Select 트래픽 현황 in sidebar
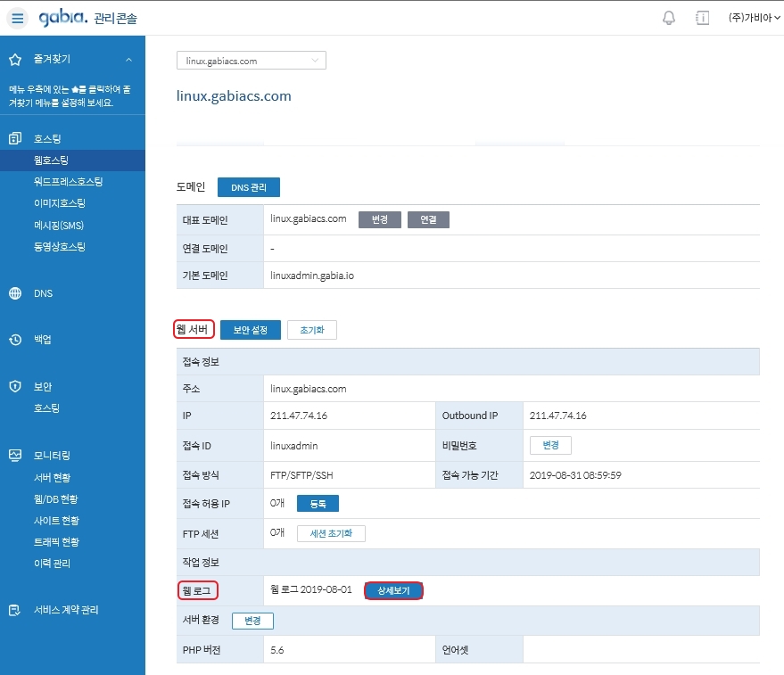Image resolution: width=784 pixels, height=675 pixels. (56, 542)
